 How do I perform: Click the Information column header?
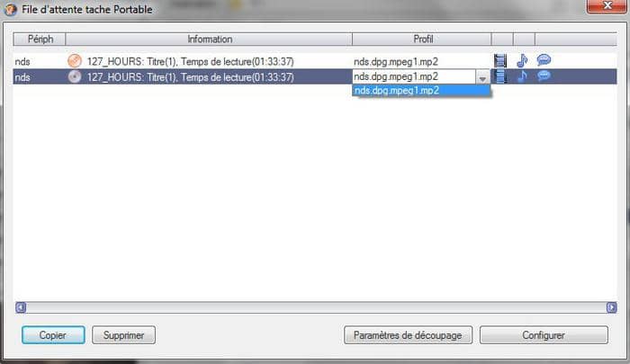209,40
